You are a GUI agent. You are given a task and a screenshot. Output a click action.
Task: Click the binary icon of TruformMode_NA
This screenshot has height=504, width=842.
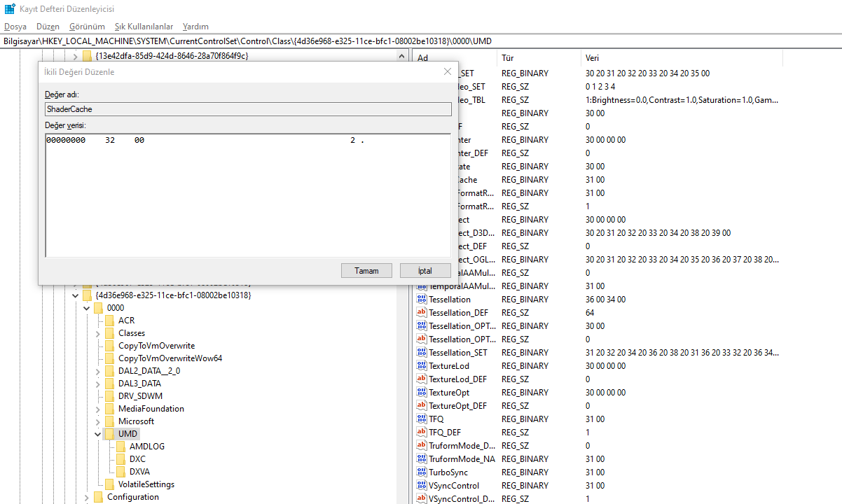(x=422, y=458)
